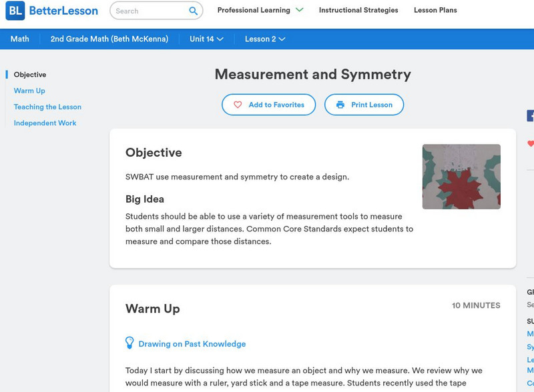Screen dimensions: 534x392
Task: Click the Print Lesson button
Action: coord(364,105)
